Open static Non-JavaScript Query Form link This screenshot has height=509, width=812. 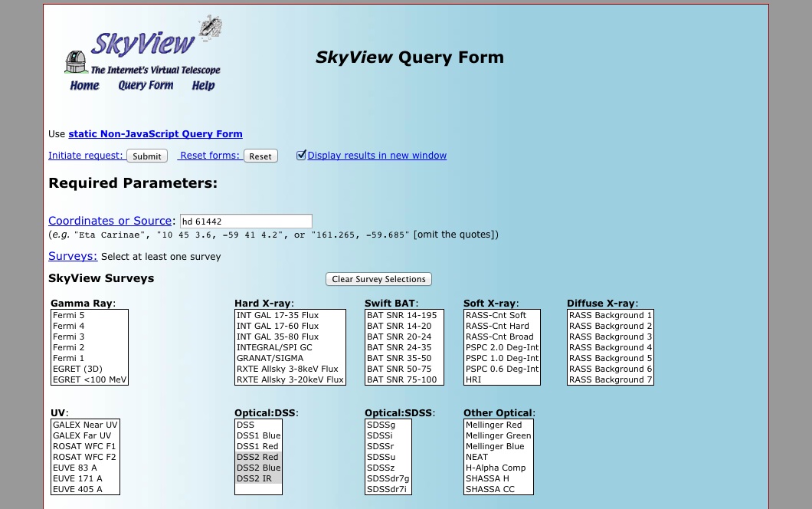pos(156,133)
